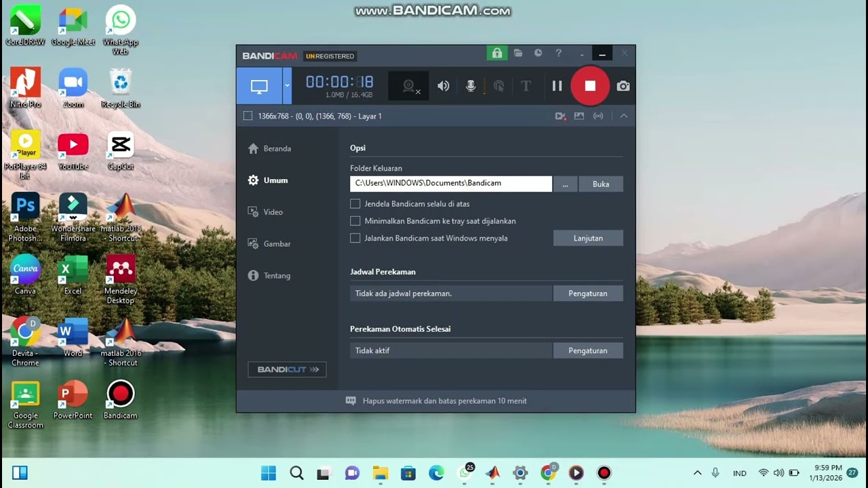Image resolution: width=868 pixels, height=488 pixels.
Task: Open the recording mode dropdown arrow
Action: click(287, 85)
